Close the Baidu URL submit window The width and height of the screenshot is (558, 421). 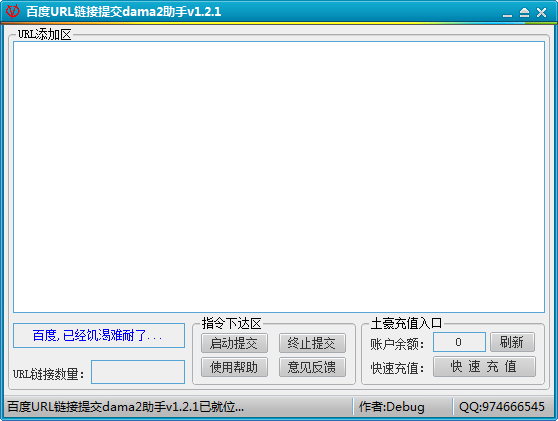tap(541, 13)
